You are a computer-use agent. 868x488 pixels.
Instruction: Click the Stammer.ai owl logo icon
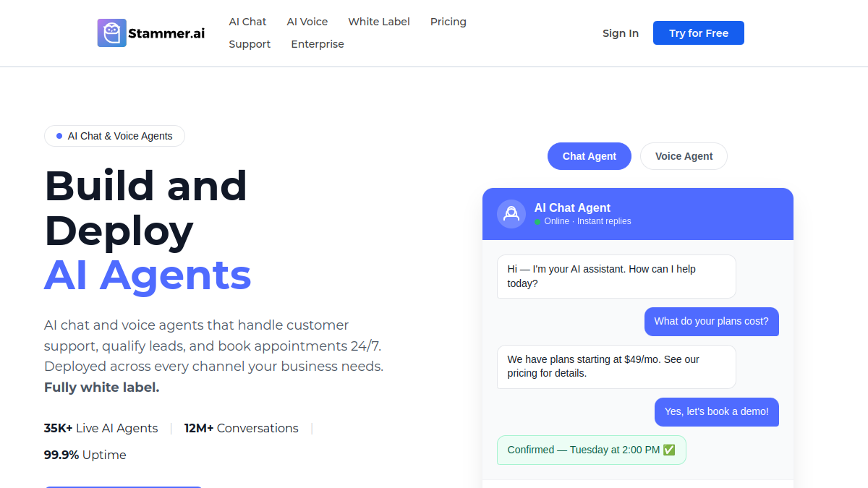click(112, 33)
